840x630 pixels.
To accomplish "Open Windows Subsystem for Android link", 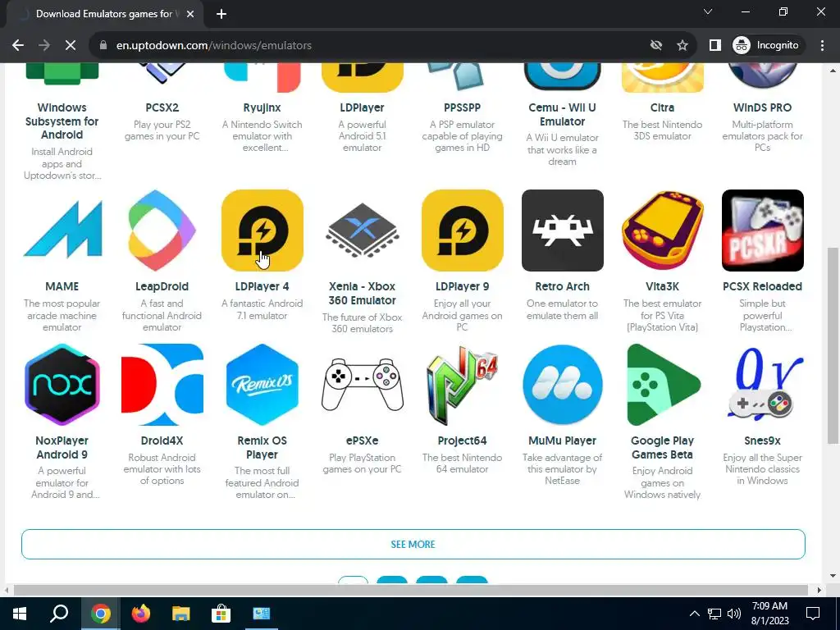I will click(62, 121).
